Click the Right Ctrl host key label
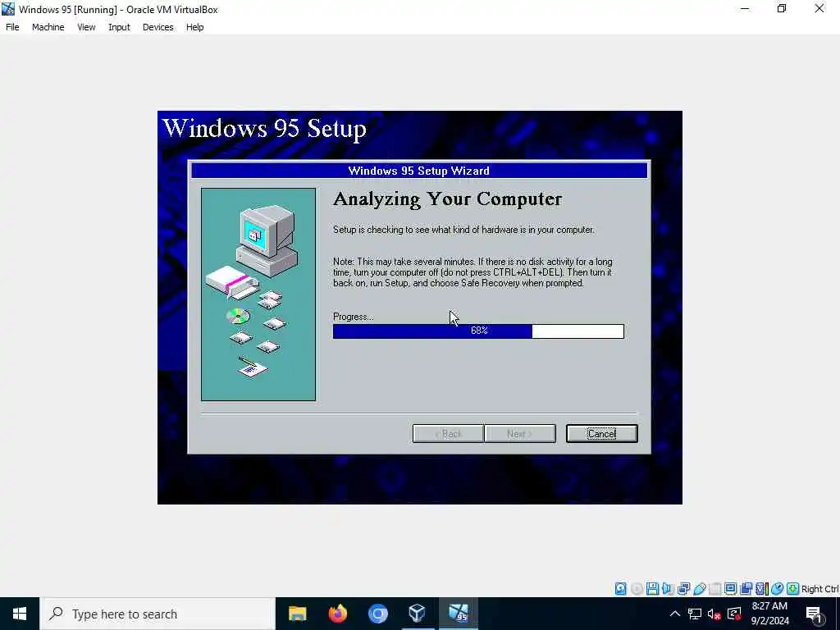840x630 pixels. 819,589
